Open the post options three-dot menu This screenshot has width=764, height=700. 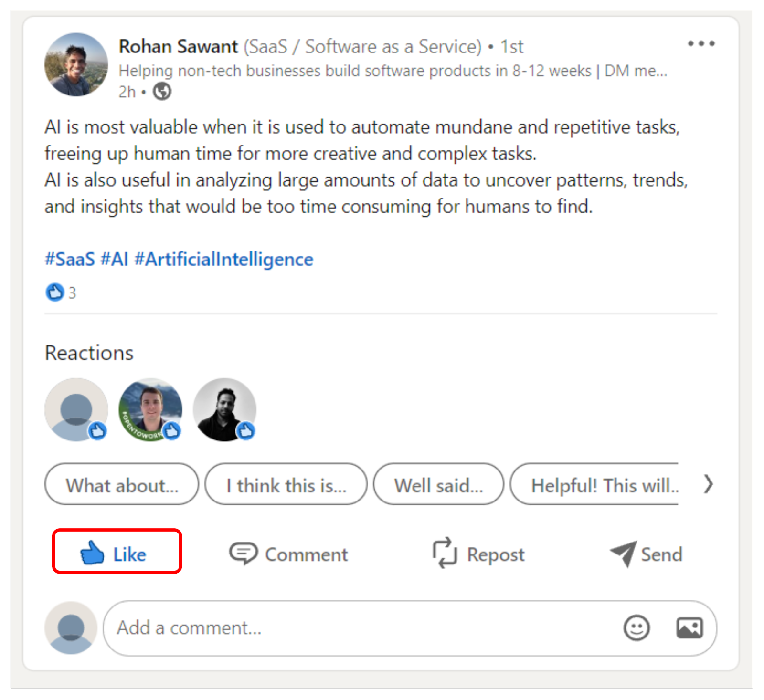(x=701, y=43)
